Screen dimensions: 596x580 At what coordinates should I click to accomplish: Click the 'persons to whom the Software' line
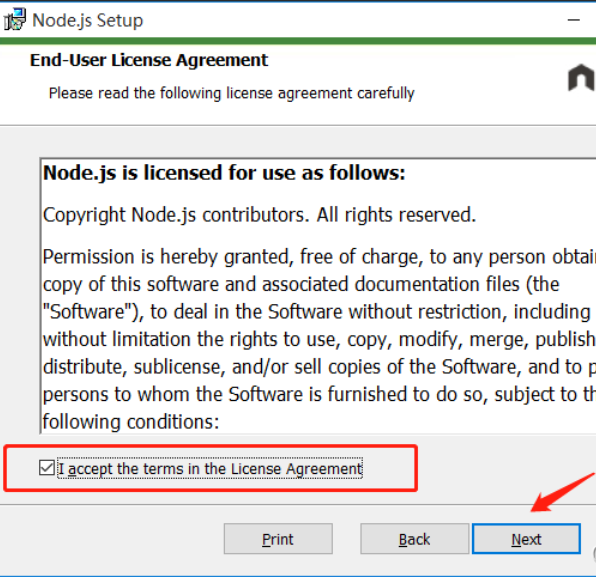pyautogui.click(x=319, y=395)
